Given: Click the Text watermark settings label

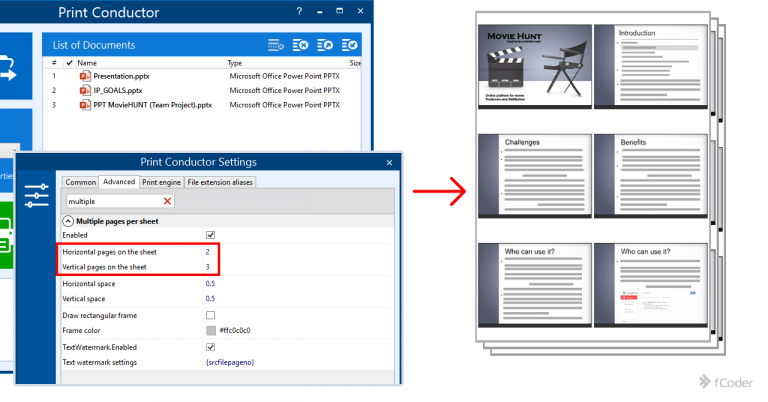Looking at the screenshot, I should coord(99,362).
